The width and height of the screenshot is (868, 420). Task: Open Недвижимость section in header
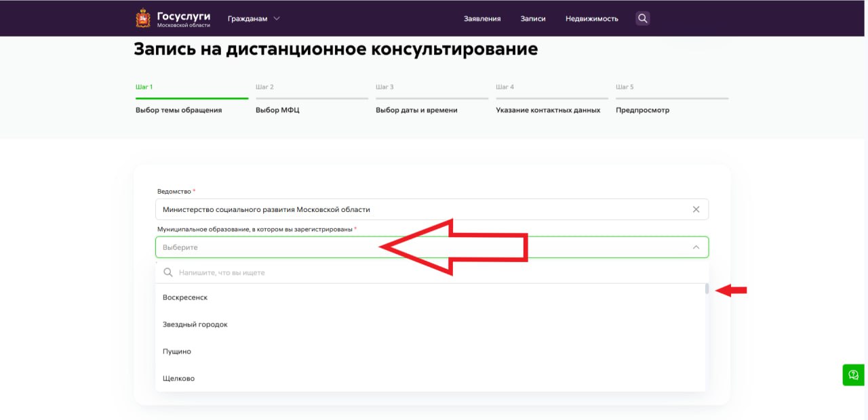(x=591, y=19)
